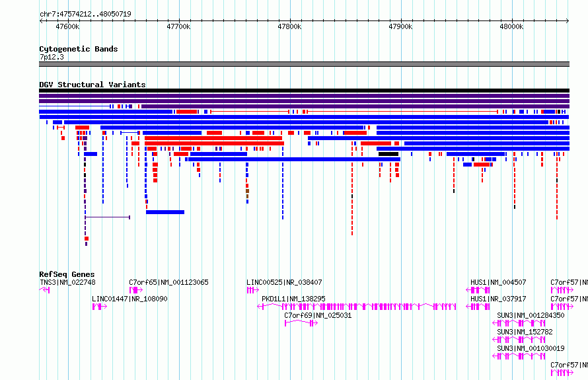Open the SUN3|NM_001030019 transcript label

(531, 348)
